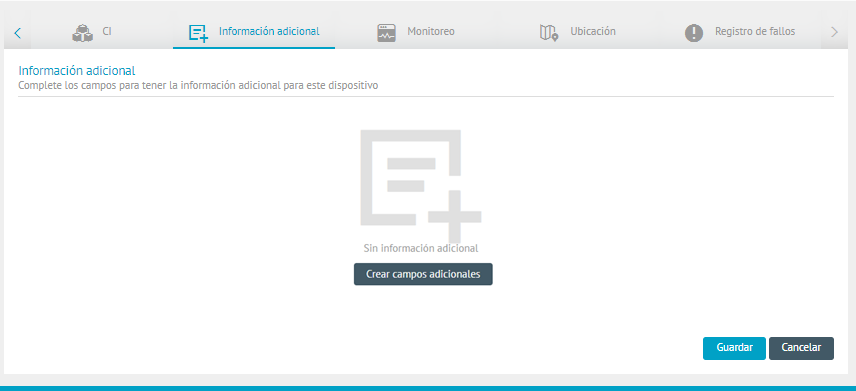Viewport: 856px width, 391px height.
Task: Click Crear campos adicionales button
Action: pos(423,274)
